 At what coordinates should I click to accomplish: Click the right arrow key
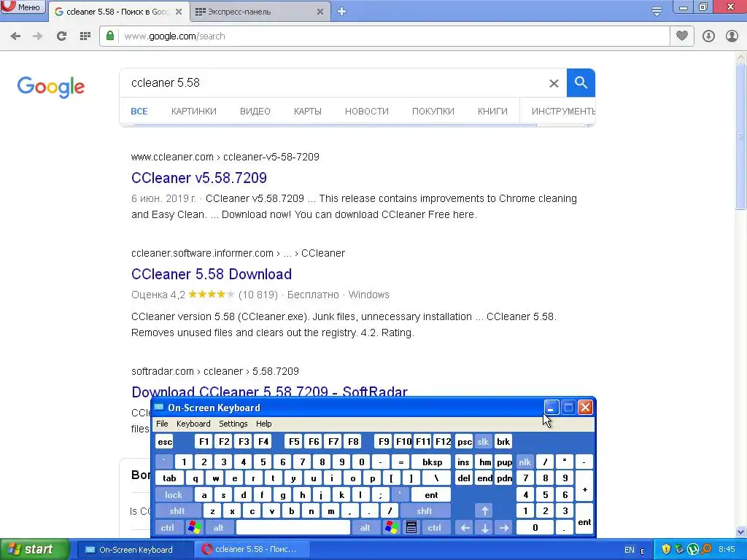[503, 528]
